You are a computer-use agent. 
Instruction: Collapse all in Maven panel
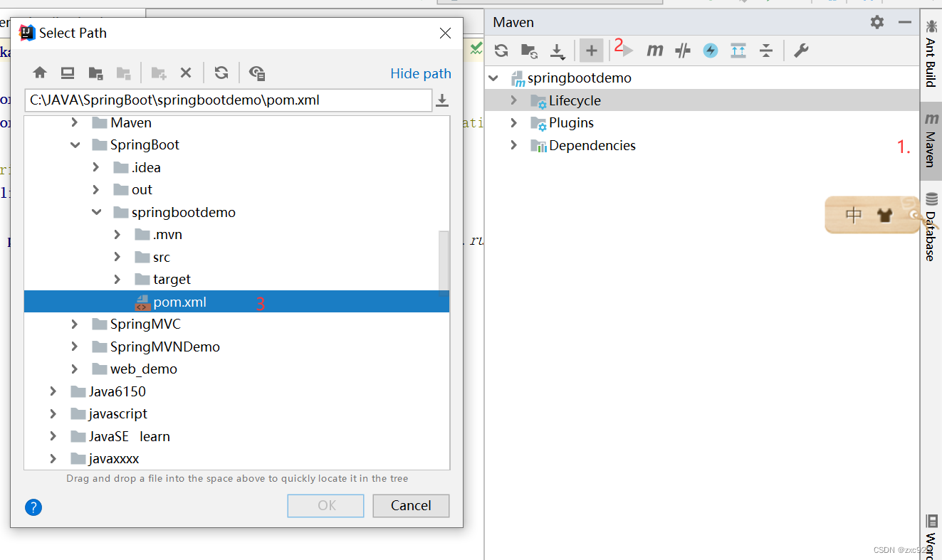click(x=766, y=51)
